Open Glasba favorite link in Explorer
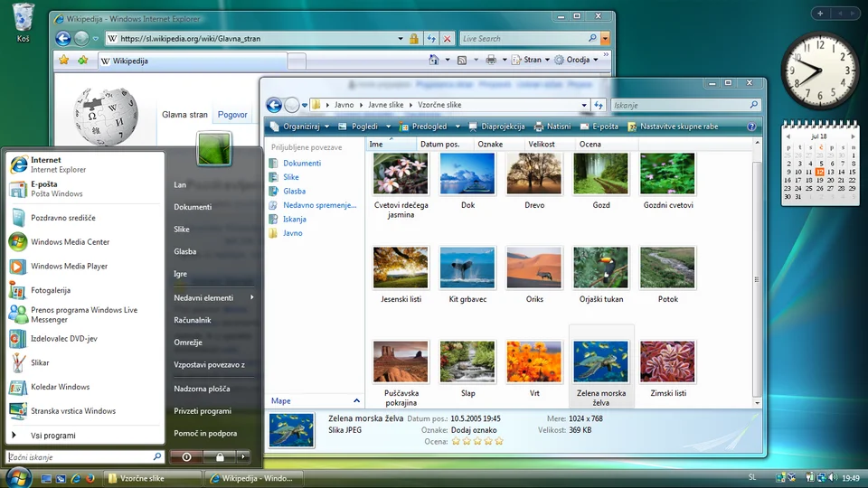Image resolution: width=868 pixels, height=488 pixels. 295,191
